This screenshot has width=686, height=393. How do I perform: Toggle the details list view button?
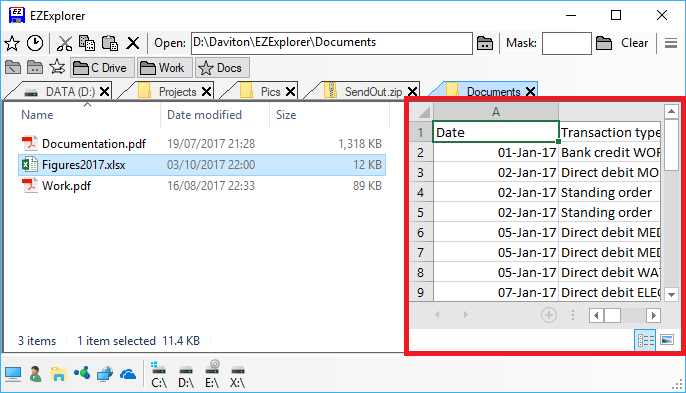pyautogui.click(x=645, y=340)
